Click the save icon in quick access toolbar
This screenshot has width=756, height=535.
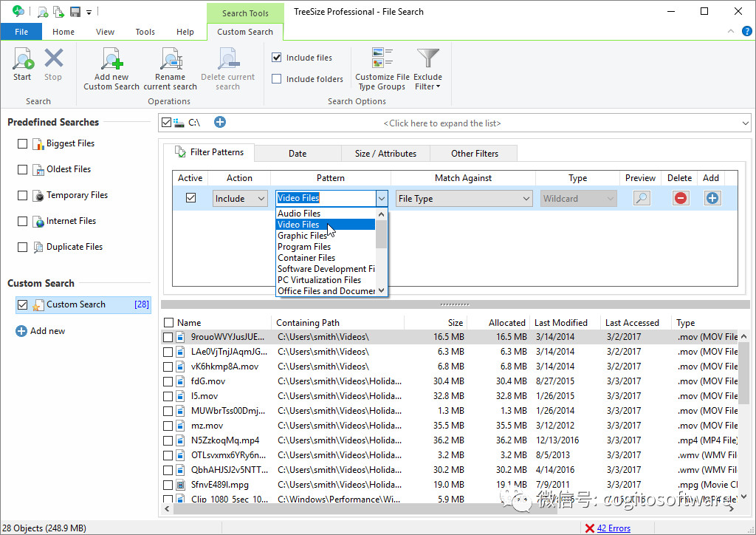pyautogui.click(x=75, y=12)
